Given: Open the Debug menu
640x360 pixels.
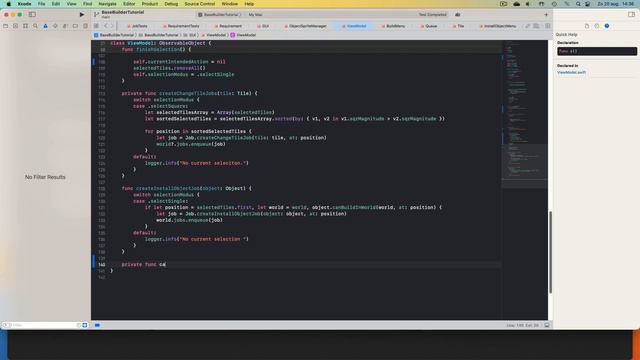Looking at the screenshot, I should click(171, 4).
